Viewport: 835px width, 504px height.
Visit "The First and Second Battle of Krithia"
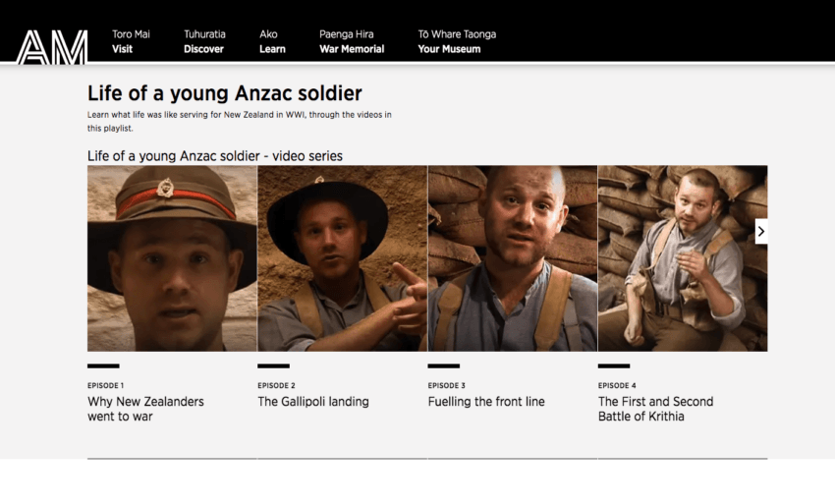coord(655,409)
